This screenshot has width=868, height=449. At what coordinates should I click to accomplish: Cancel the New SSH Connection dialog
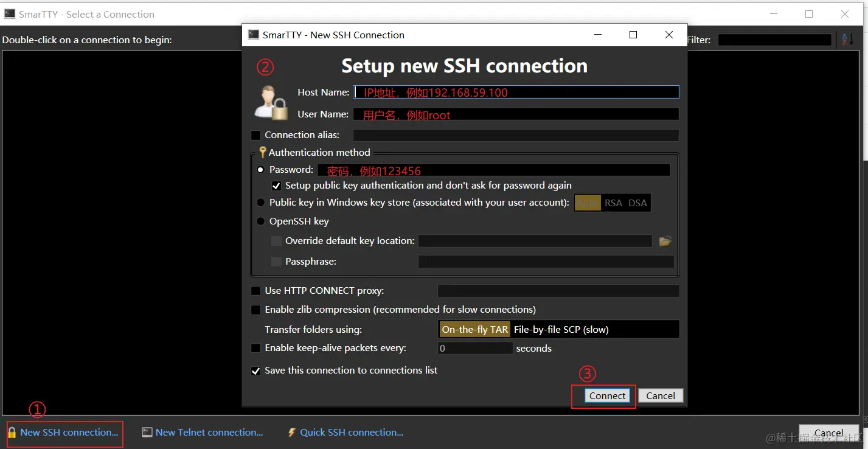tap(661, 395)
